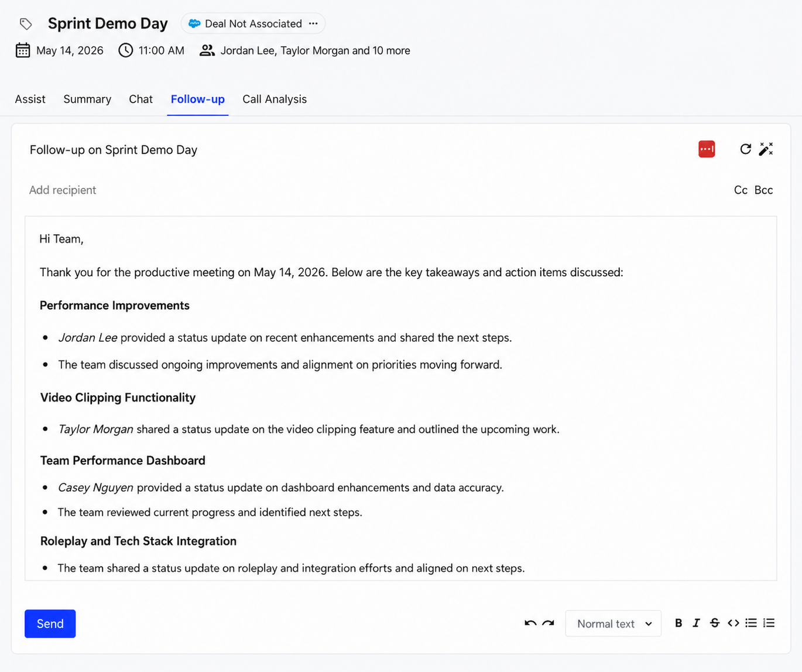Click the bullet about ongoing improvements and alignment
The image size is (802, 672).
click(280, 365)
